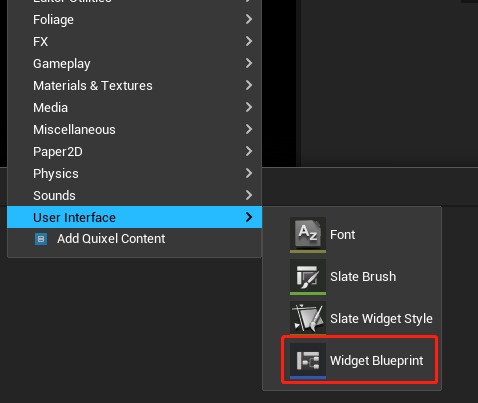Click the Slate Widget Style icon

308,318
